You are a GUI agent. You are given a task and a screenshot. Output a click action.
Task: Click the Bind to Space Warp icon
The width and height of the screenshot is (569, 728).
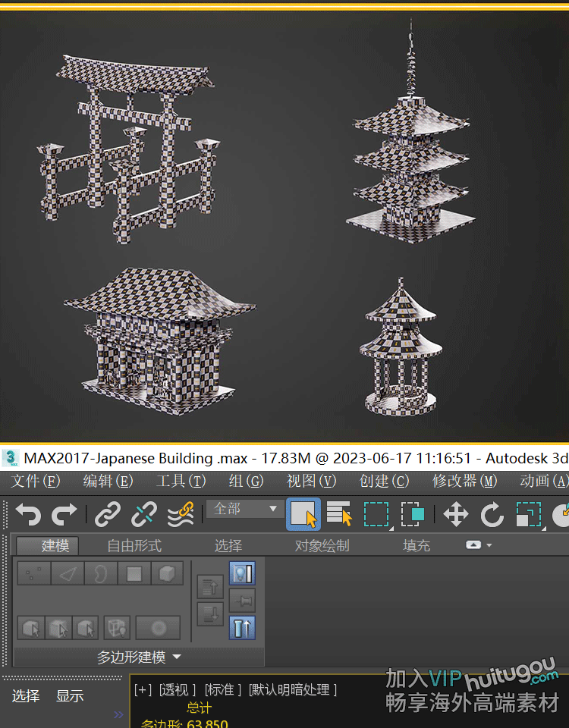coord(181,514)
